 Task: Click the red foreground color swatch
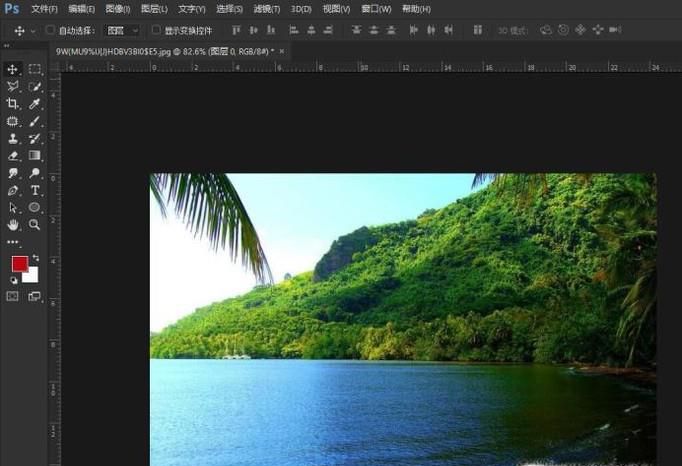[x=19, y=264]
